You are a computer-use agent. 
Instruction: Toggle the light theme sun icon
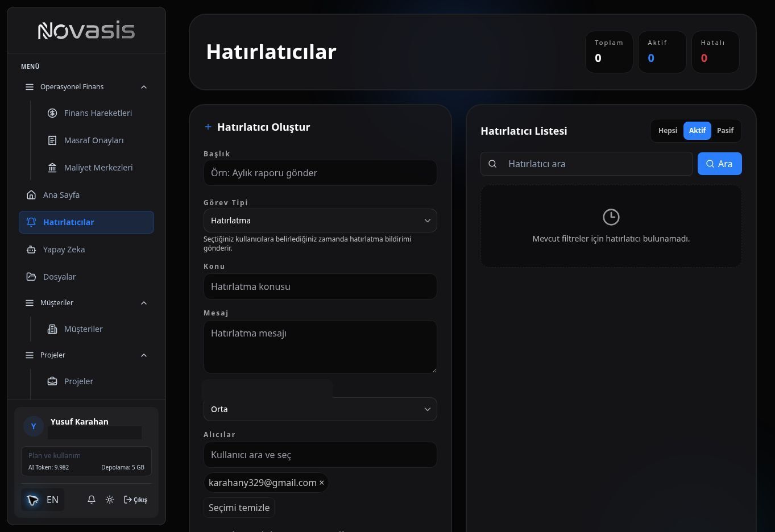click(110, 500)
